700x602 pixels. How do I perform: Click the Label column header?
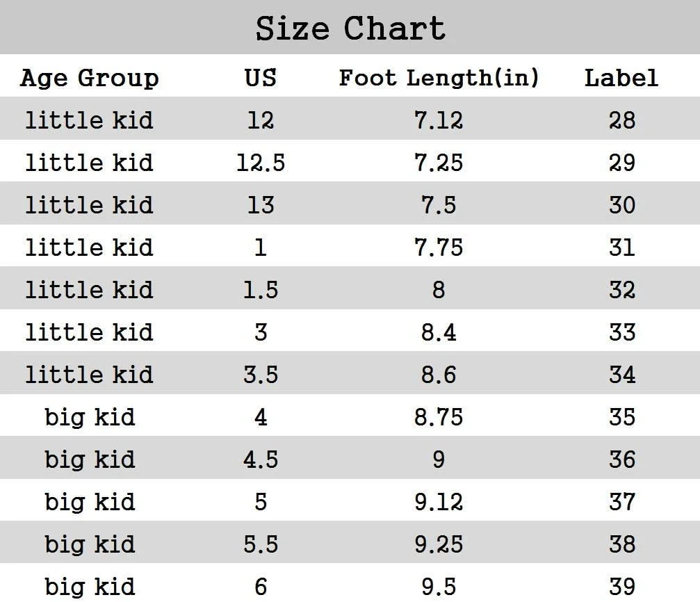coord(621,78)
